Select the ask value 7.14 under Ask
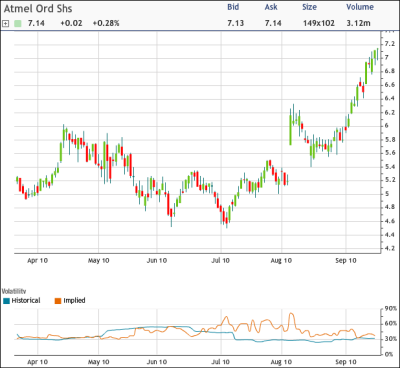Image resolution: width=400 pixels, height=368 pixels. click(273, 23)
